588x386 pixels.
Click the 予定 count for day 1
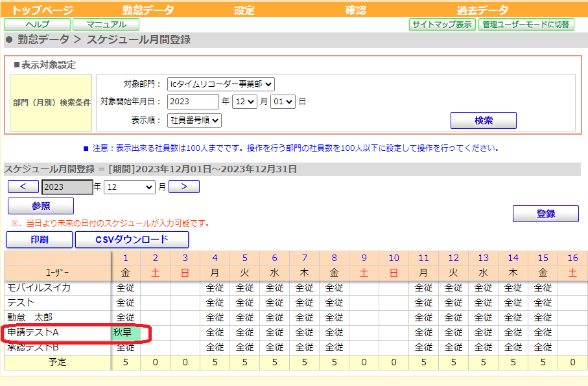(126, 363)
